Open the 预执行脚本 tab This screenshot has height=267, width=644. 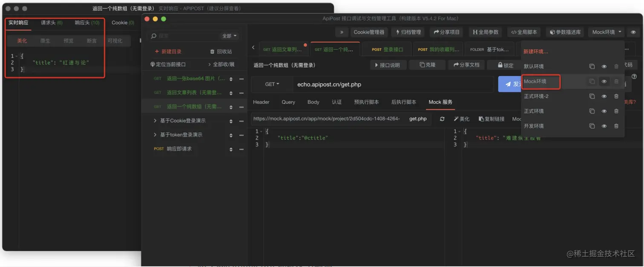tap(366, 102)
